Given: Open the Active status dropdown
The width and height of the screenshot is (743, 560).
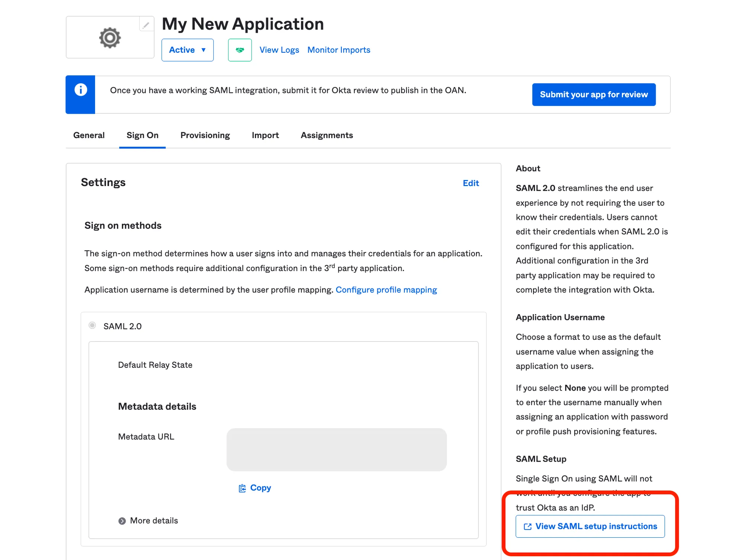Looking at the screenshot, I should (188, 50).
